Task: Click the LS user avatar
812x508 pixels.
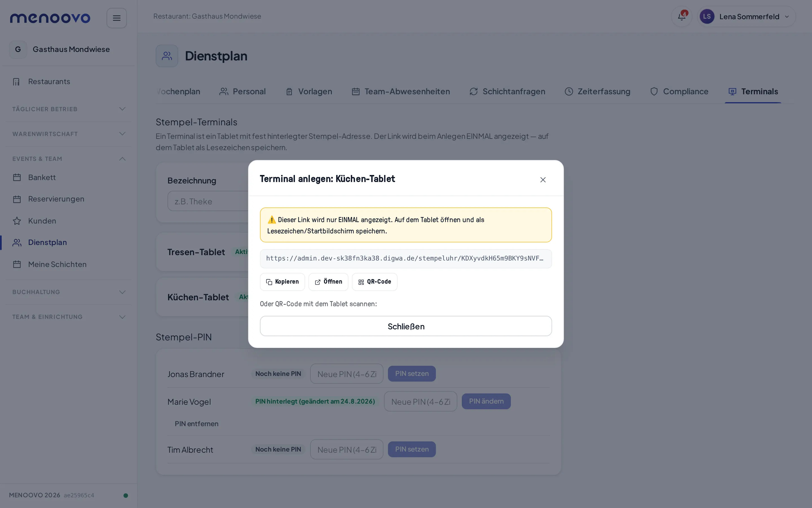Action: point(707,16)
